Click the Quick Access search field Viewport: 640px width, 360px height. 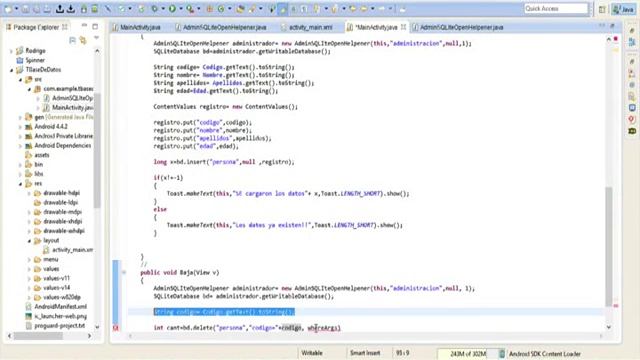click(x=556, y=9)
